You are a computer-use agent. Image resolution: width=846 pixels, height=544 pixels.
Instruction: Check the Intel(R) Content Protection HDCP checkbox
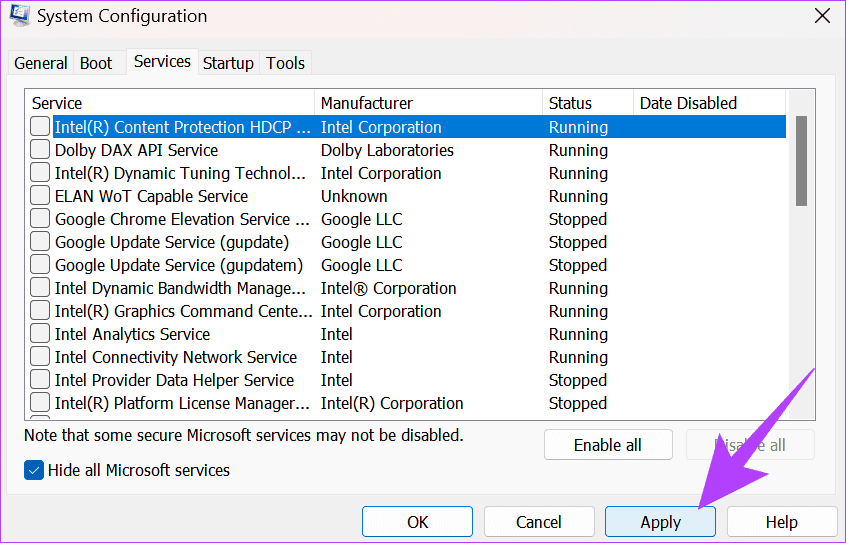40,127
